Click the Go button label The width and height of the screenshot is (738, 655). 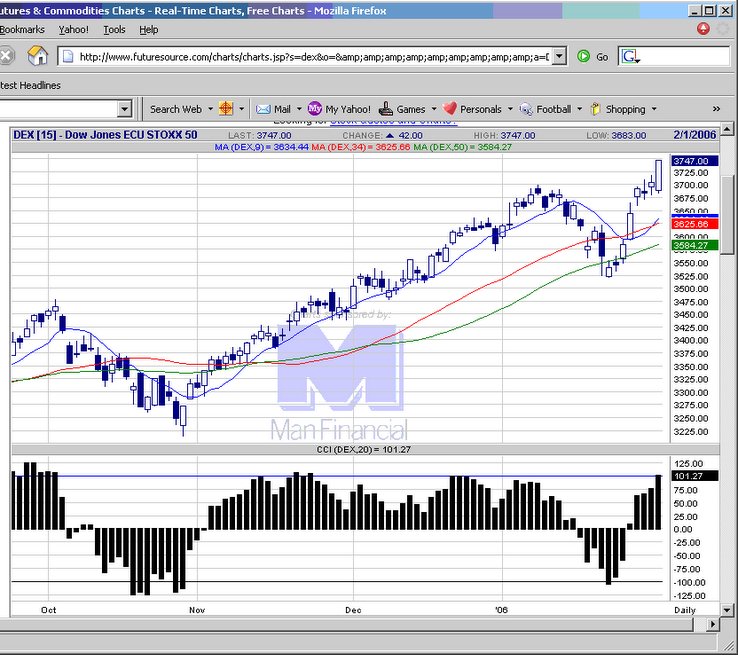pyautogui.click(x=602, y=57)
